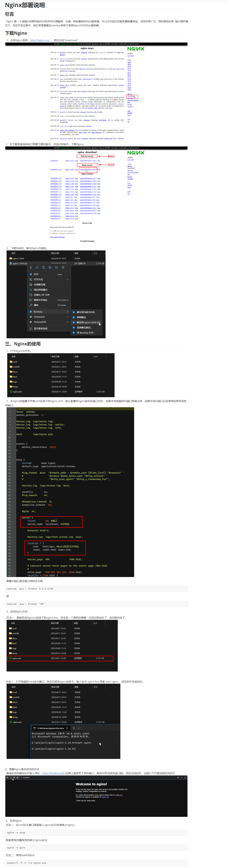Viewport: 227px width, 868px height.
Task: Select 显示更多选项 menu entry
Action: (x=40, y=329)
